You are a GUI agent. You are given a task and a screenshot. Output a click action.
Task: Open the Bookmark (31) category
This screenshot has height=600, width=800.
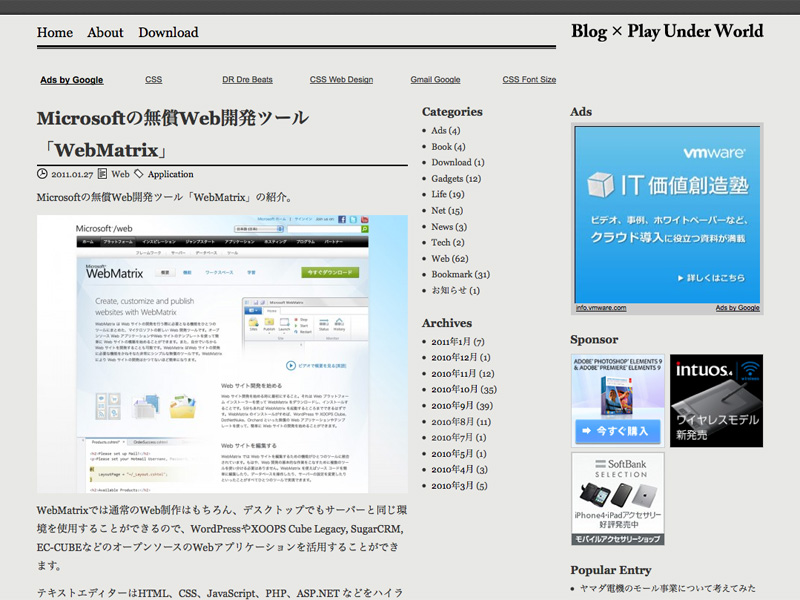pos(461,274)
